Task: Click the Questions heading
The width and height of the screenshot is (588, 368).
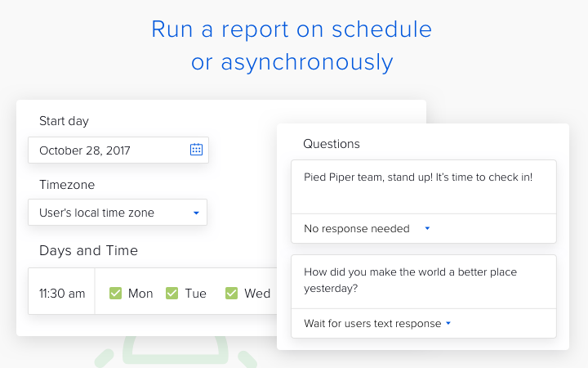Action: coord(331,144)
